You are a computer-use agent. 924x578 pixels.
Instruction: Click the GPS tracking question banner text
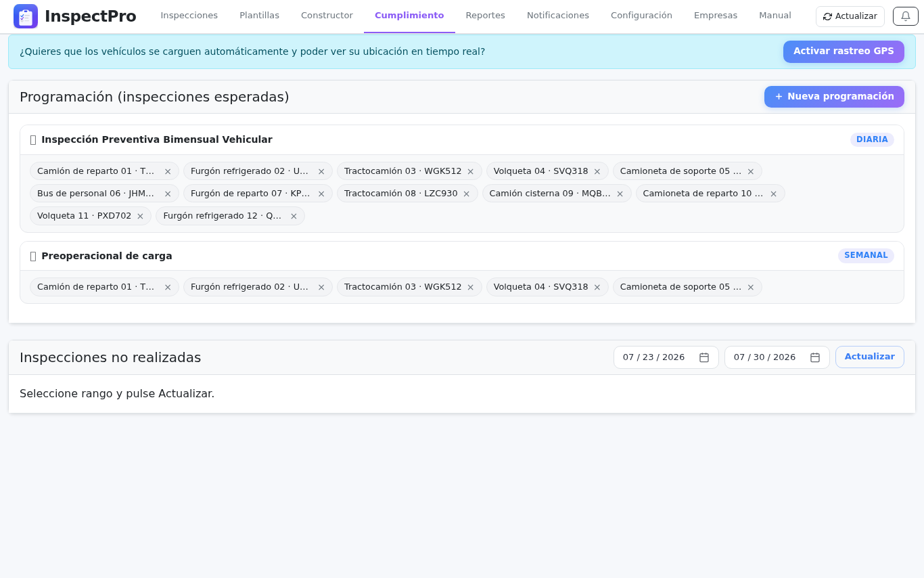click(x=252, y=51)
